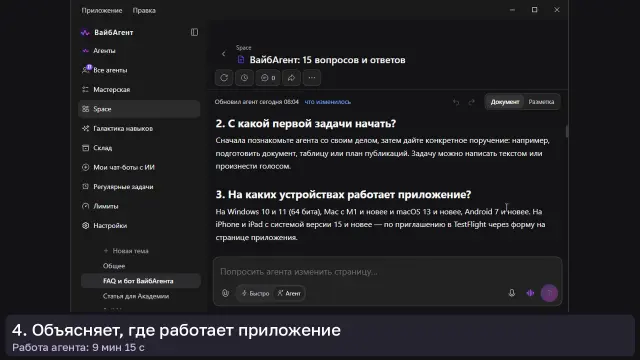Viewport: 640px width, 360px height.
Task: Click the Все агенты people icon
Action: (x=85, y=70)
